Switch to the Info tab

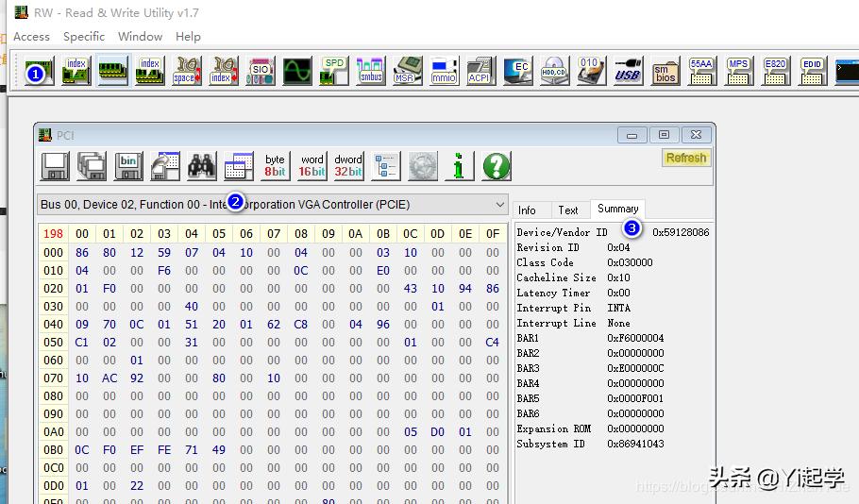tap(527, 210)
